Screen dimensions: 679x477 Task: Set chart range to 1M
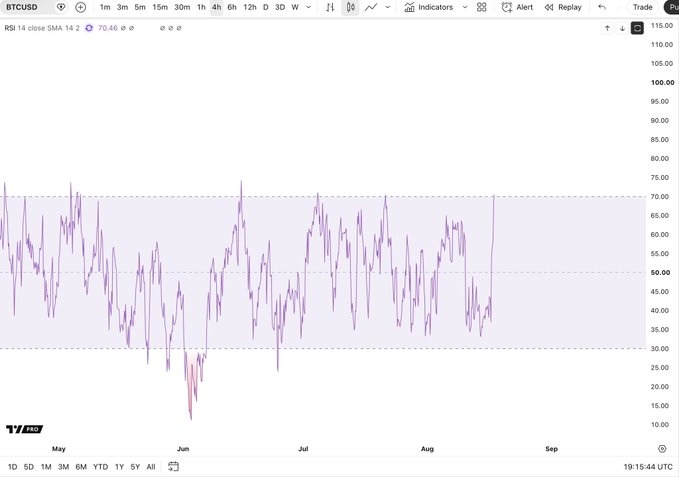[46, 467]
